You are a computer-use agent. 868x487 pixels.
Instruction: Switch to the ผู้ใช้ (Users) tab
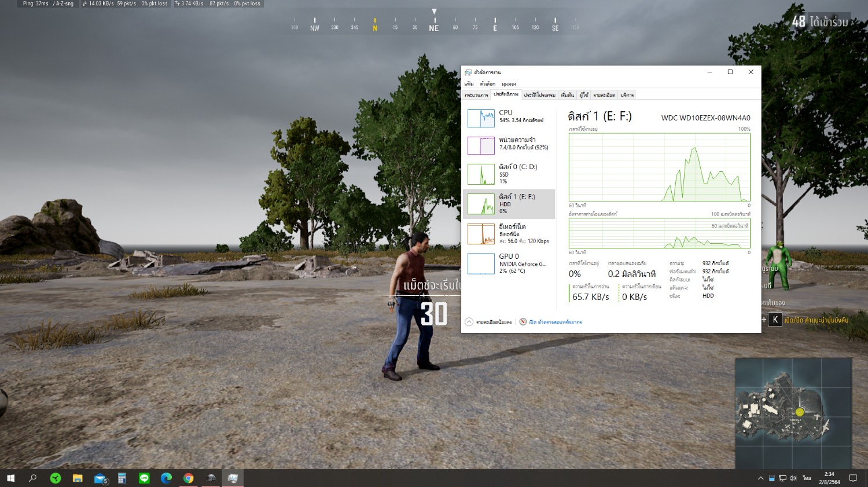tap(584, 94)
